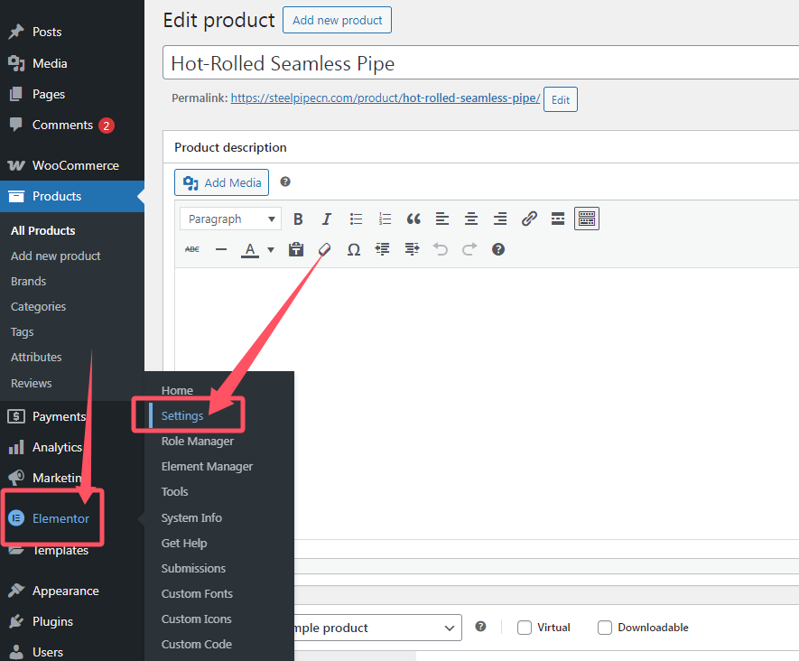Insert a numbered list
Image resolution: width=799 pixels, height=661 pixels.
coord(385,219)
